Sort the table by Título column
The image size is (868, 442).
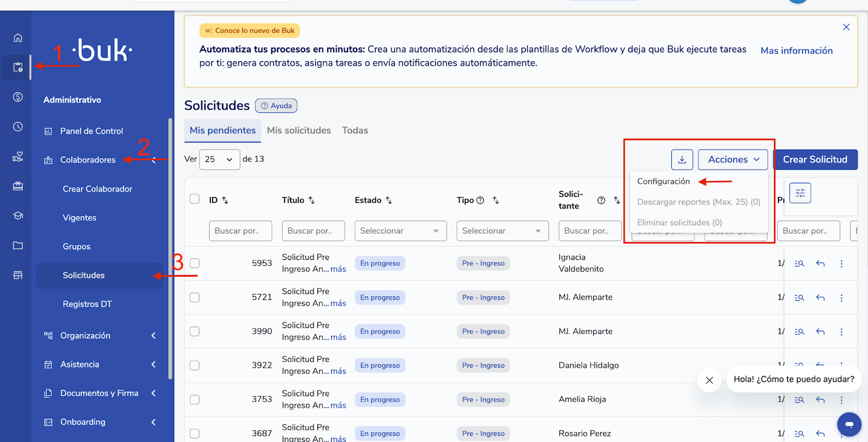[x=312, y=200]
